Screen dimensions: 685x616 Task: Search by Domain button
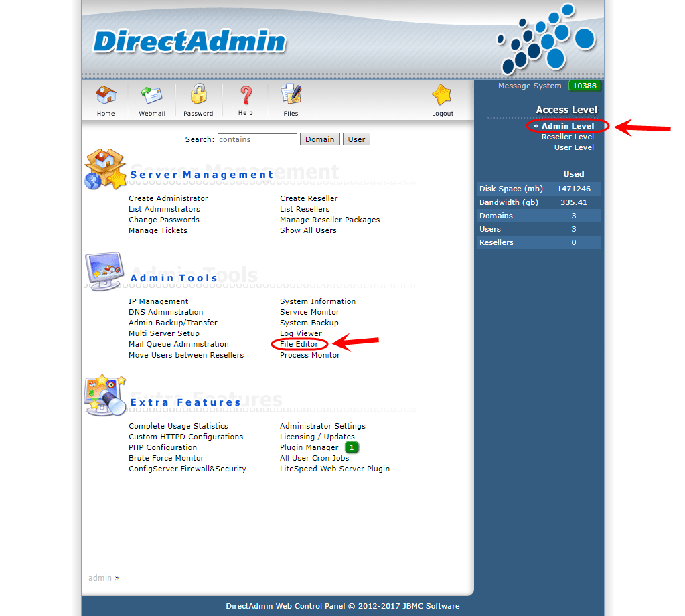(x=320, y=139)
